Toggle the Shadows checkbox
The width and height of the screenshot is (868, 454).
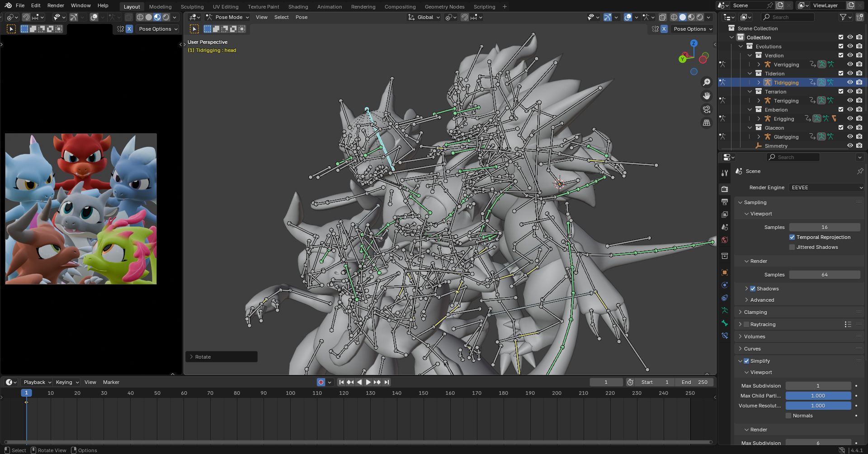[753, 289]
